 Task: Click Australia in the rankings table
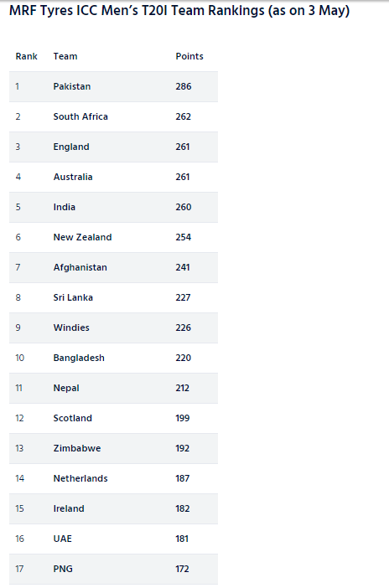pyautogui.click(x=73, y=177)
